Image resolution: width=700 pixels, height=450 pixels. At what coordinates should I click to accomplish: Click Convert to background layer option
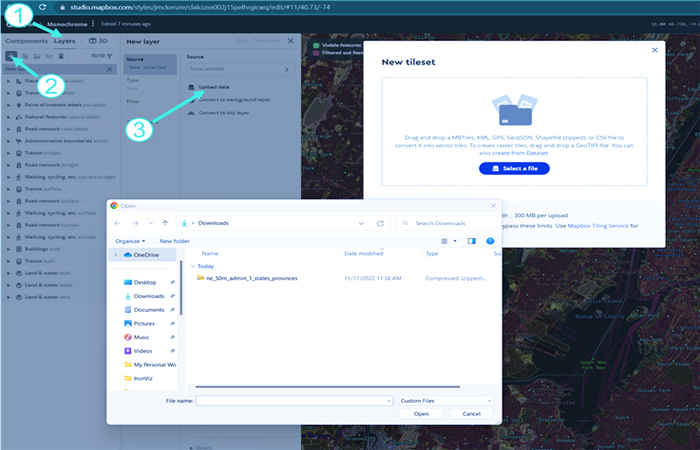coord(234,100)
